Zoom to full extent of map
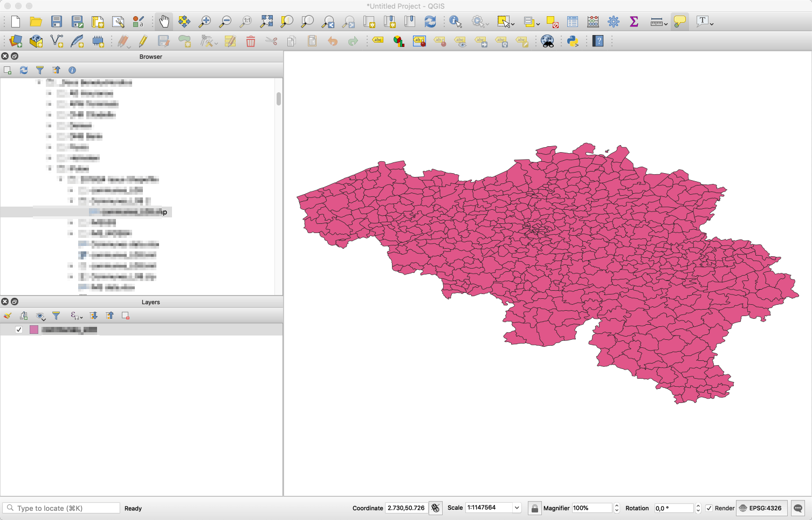This screenshot has width=812, height=520. [266, 22]
